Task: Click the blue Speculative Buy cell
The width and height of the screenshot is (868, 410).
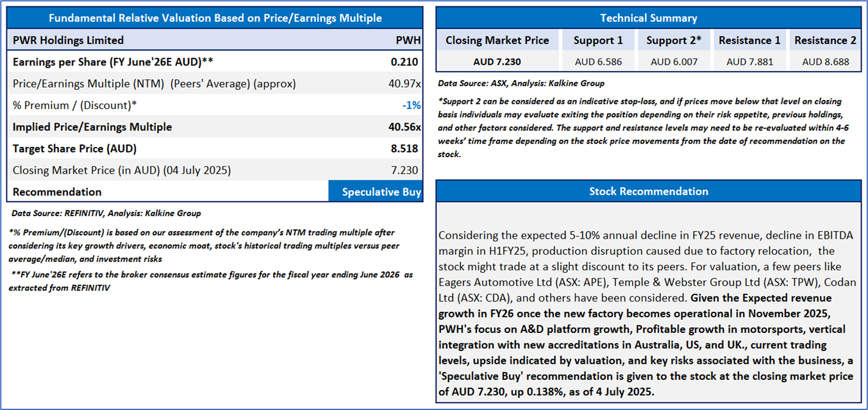Action: 376,192
